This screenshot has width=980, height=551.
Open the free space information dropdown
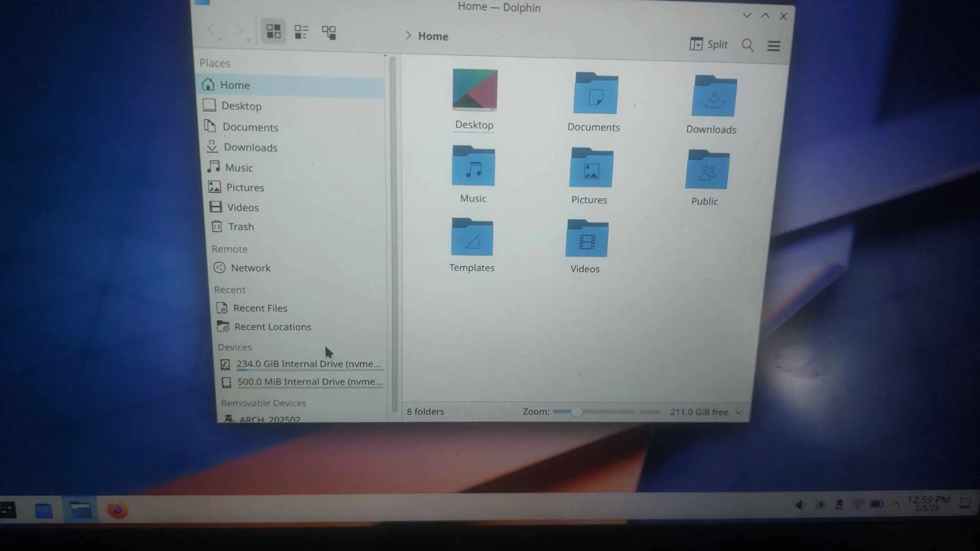739,412
